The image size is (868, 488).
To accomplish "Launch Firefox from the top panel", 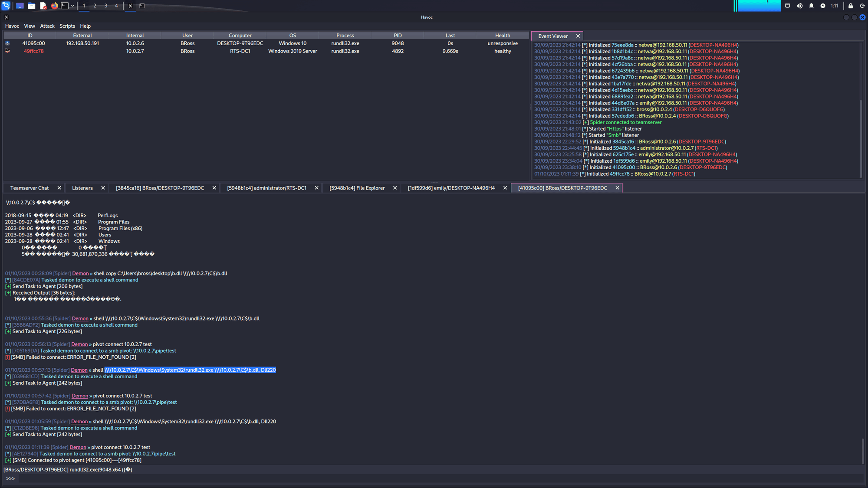I will point(54,6).
